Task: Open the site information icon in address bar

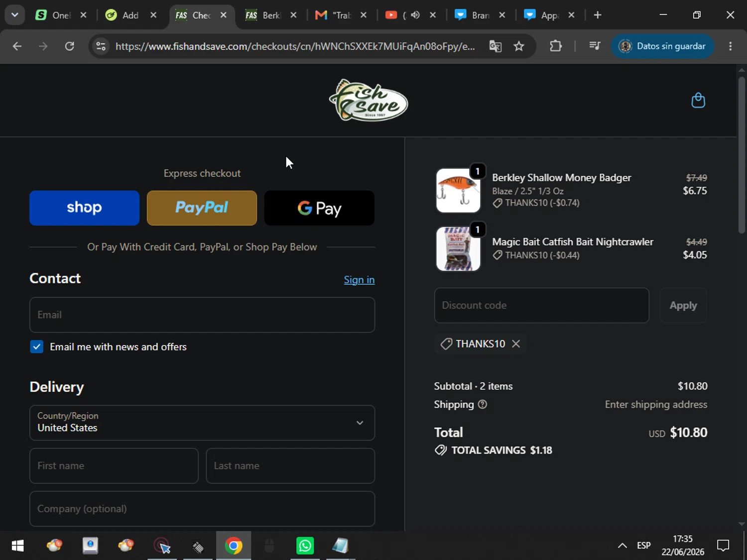Action: tap(101, 46)
